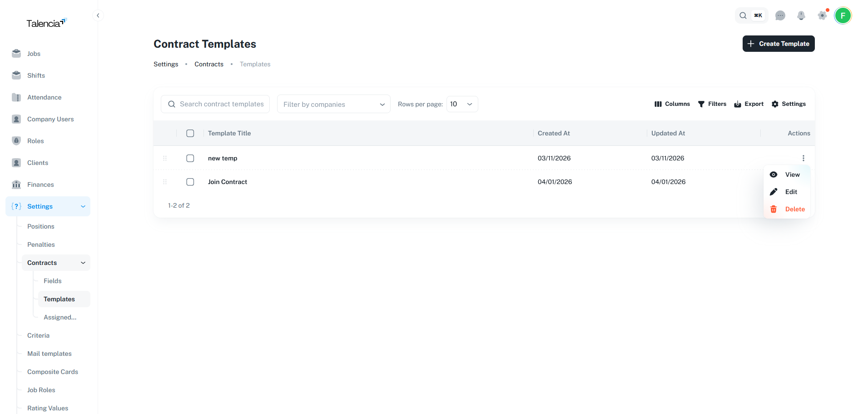The width and height of the screenshot is (868, 414).
Task: Open the search with the magnifier icon in top bar
Action: [x=743, y=15]
